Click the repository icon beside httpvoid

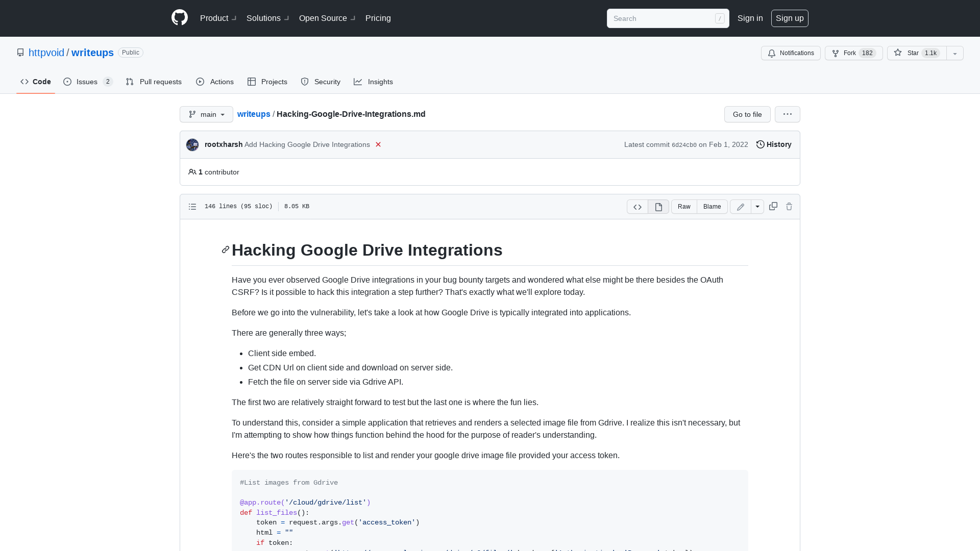click(20, 53)
